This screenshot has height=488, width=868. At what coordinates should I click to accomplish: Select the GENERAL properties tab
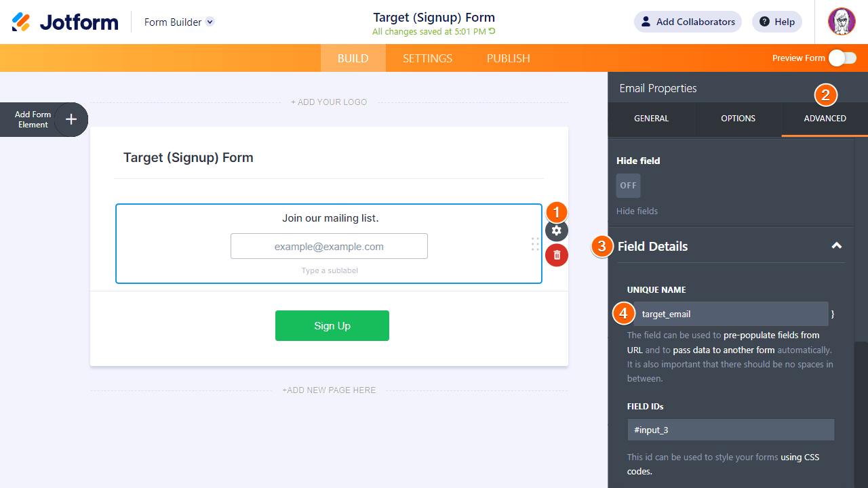coord(651,119)
